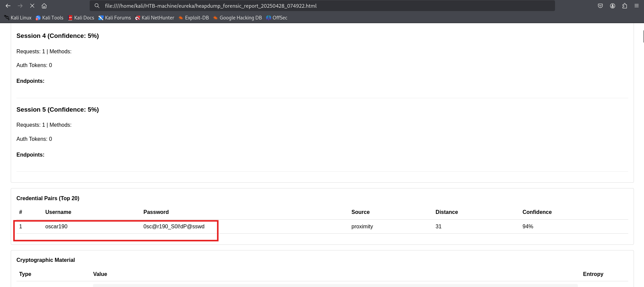Image resolution: width=644 pixels, height=287 pixels.
Task: Click the forward navigation arrow
Action: (20, 6)
